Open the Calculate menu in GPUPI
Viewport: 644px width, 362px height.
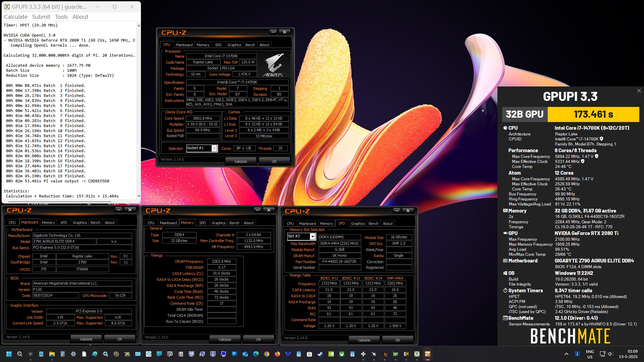click(16, 17)
